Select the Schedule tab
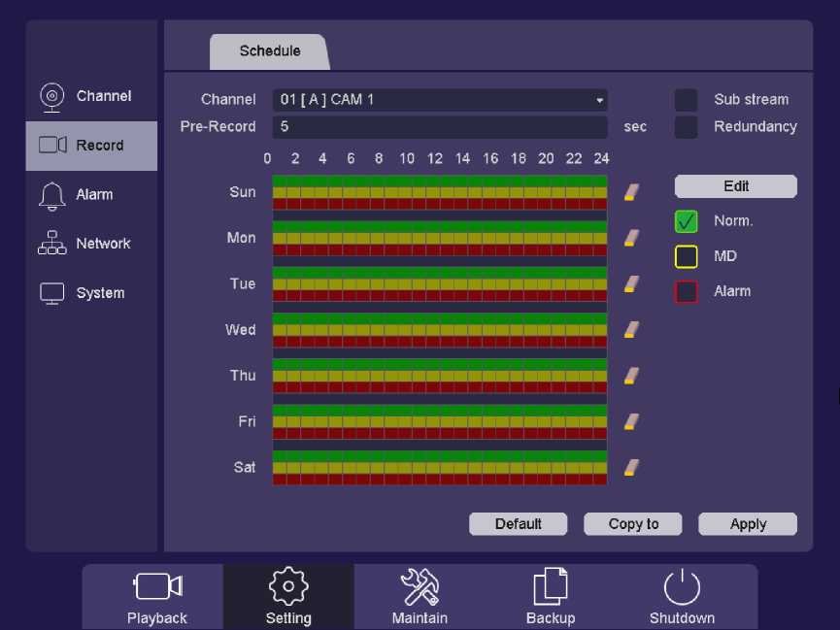This screenshot has height=630, width=840. [x=270, y=51]
